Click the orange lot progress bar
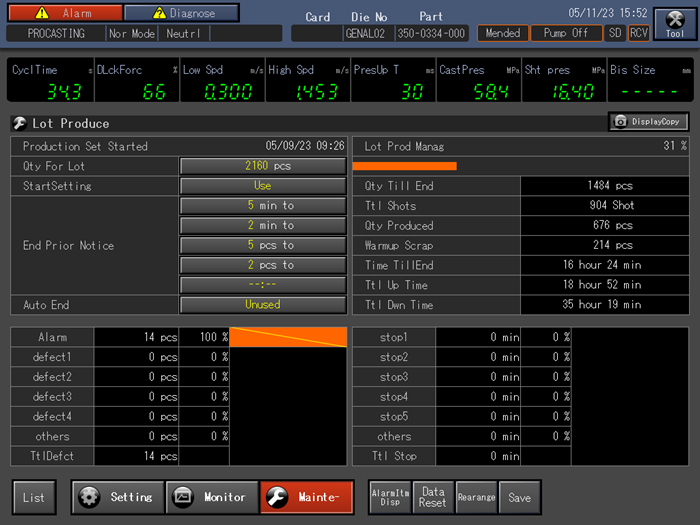This screenshot has height=525, width=700. [405, 166]
